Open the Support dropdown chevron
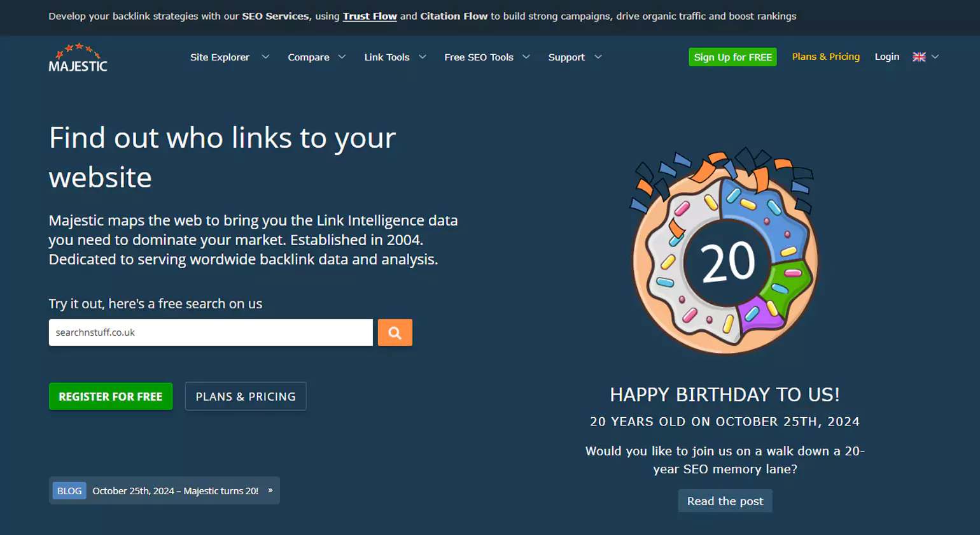Image resolution: width=980 pixels, height=535 pixels. click(598, 57)
